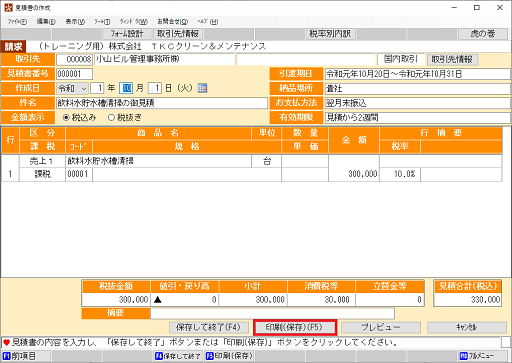The width and height of the screenshot is (512, 363).
Task: Click the 見積書番号 field 000001
Action: tap(74, 74)
